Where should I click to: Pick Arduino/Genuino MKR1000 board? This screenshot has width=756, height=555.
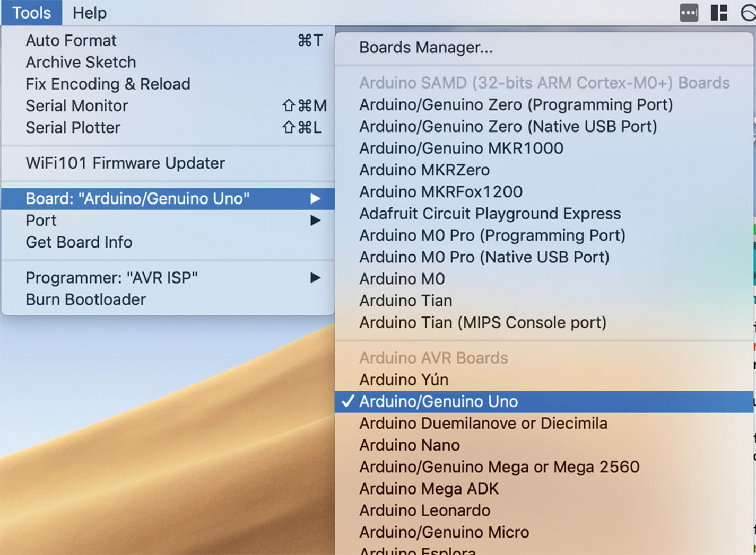[544, 148]
